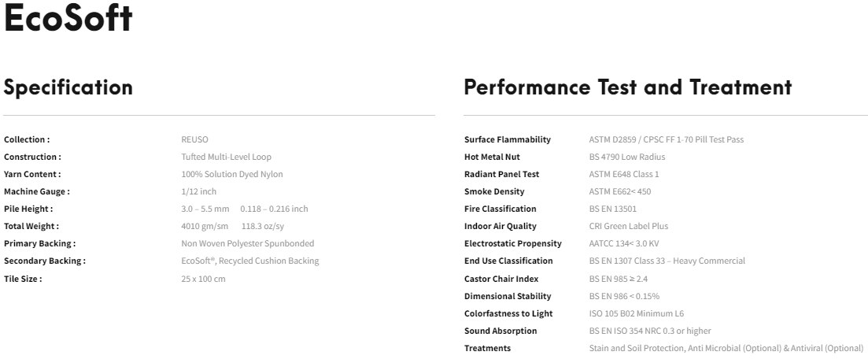Select Non Woven Polyester Spunbonded text
This screenshot has height=359, width=868.
coord(247,243)
